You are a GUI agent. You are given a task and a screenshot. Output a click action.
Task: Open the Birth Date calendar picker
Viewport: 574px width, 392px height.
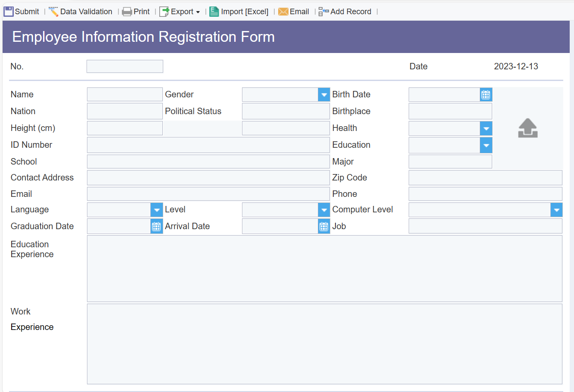(486, 94)
